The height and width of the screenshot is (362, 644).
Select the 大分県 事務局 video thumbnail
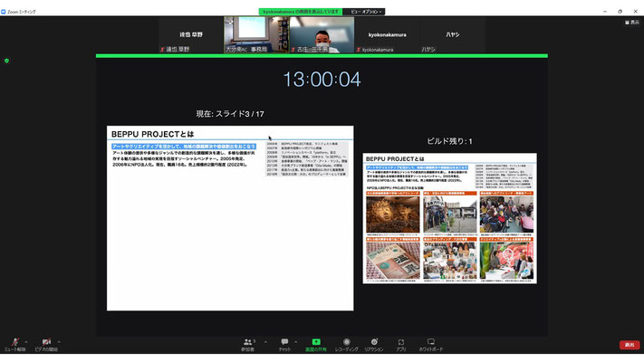[256, 34]
